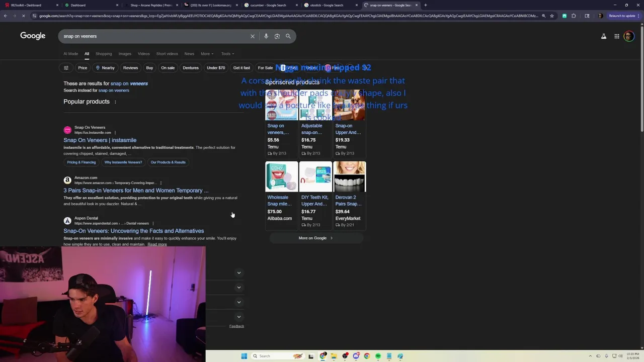Switch to the cucumber Google Search tab
Screen dimensions: 644x362
pos(270,5)
